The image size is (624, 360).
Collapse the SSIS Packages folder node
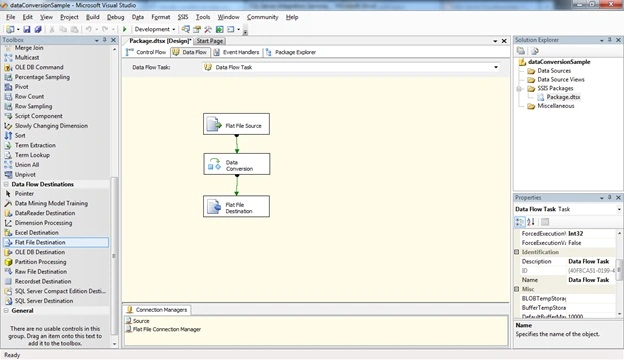519,88
